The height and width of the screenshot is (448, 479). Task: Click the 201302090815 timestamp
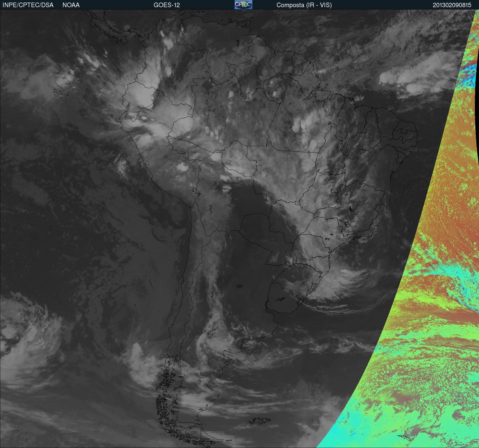pos(452,5)
